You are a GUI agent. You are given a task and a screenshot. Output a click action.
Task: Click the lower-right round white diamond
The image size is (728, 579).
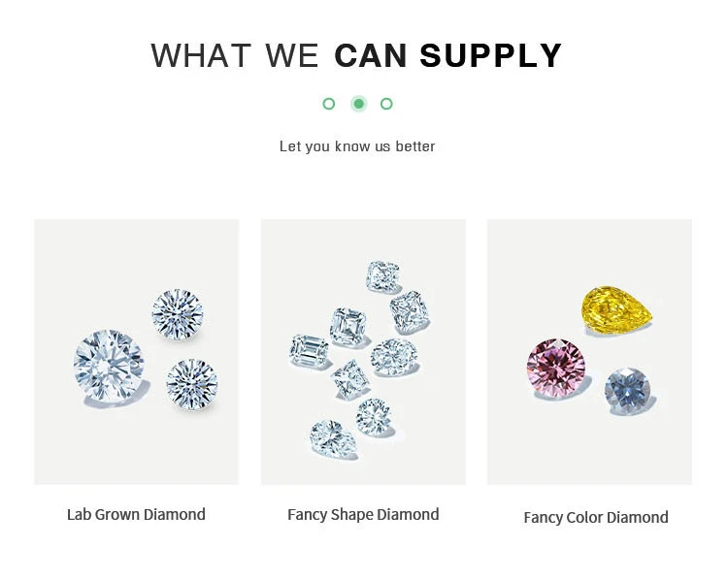(x=191, y=383)
